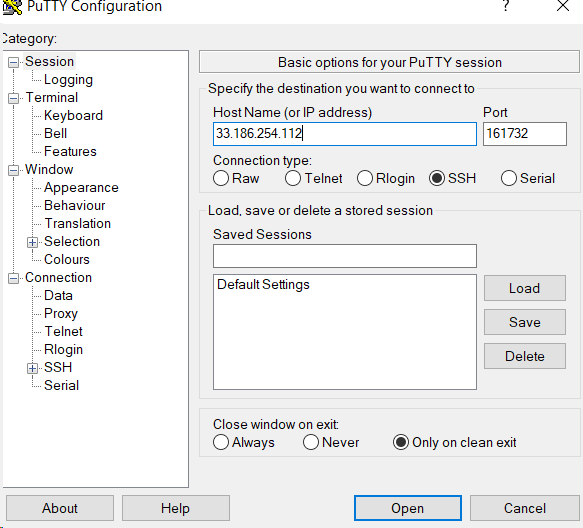Image resolution: width=583 pixels, height=528 pixels.
Task: Collapse the Terminal tree node
Action: (13, 98)
